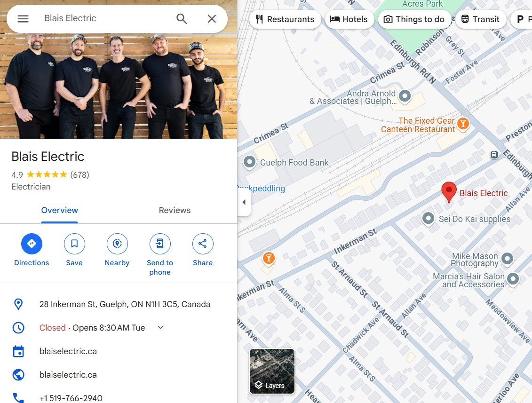The width and height of the screenshot is (532, 403).
Task: Switch to the Reviews tab
Action: coord(175,210)
